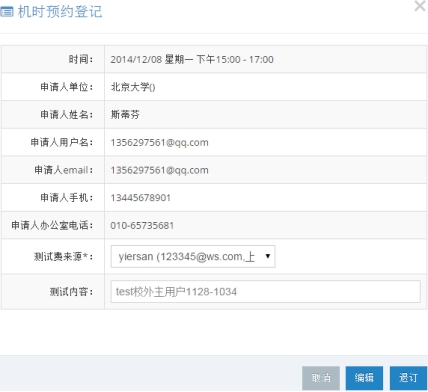
Task: Click the 测试费来源 field label
Action: 63,257
